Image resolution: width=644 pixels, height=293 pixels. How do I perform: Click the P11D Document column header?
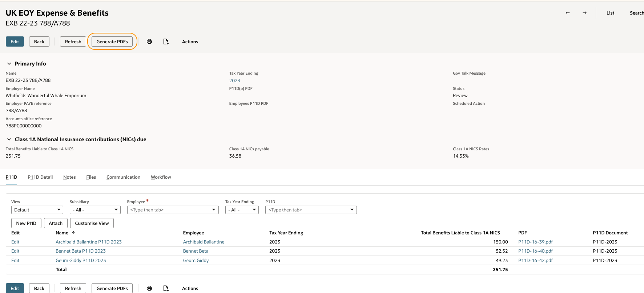point(610,233)
